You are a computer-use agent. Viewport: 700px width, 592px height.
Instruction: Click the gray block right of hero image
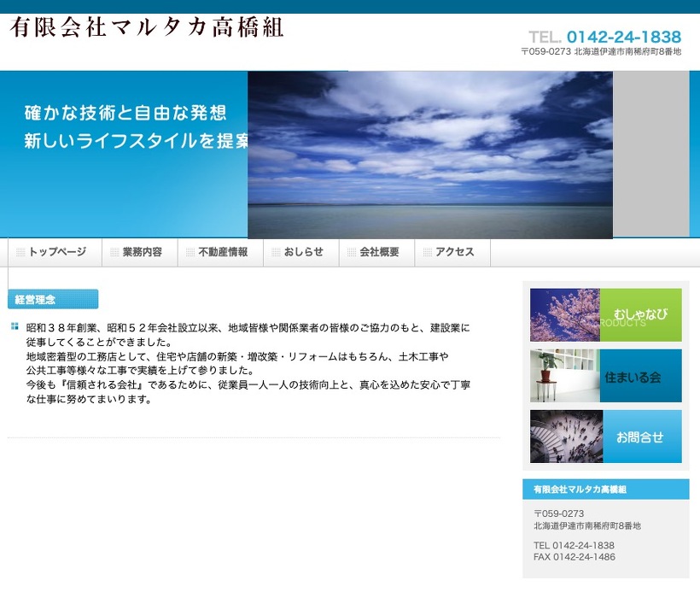point(650,155)
